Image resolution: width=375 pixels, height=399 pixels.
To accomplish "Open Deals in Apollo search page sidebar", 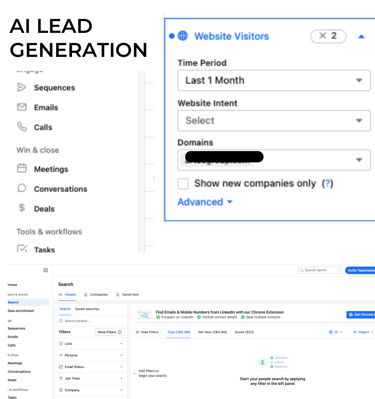I will 12,380.
